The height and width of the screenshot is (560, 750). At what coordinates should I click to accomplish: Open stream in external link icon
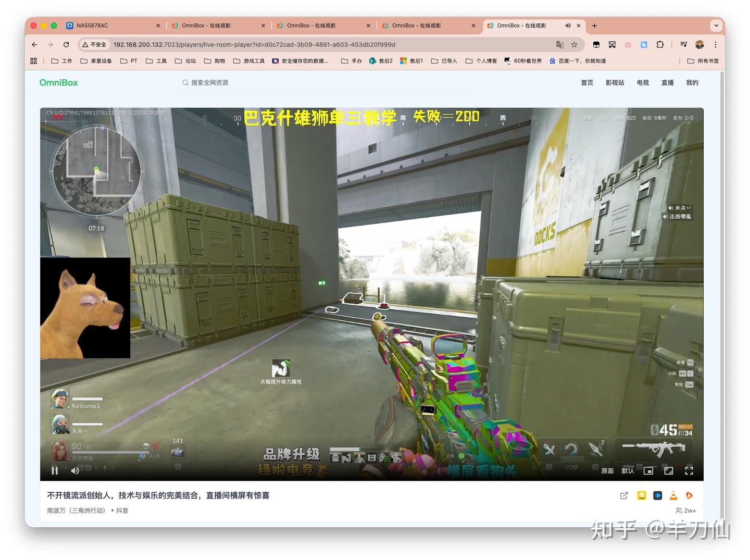624,495
